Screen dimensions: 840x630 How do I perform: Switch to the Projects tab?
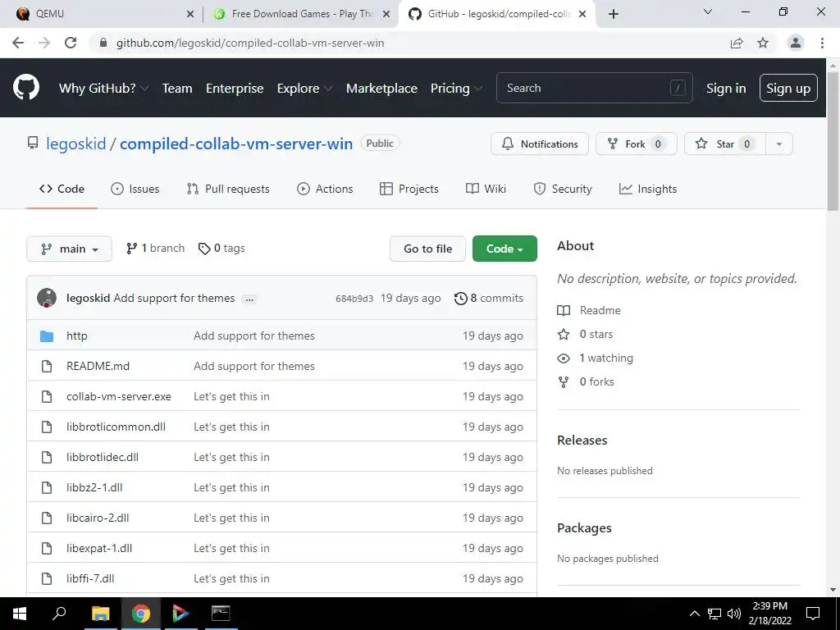click(409, 189)
